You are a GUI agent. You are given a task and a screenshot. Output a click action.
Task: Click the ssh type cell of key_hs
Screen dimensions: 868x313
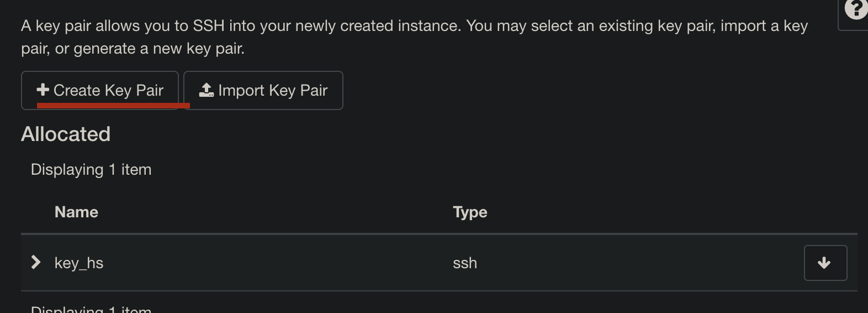(x=465, y=263)
